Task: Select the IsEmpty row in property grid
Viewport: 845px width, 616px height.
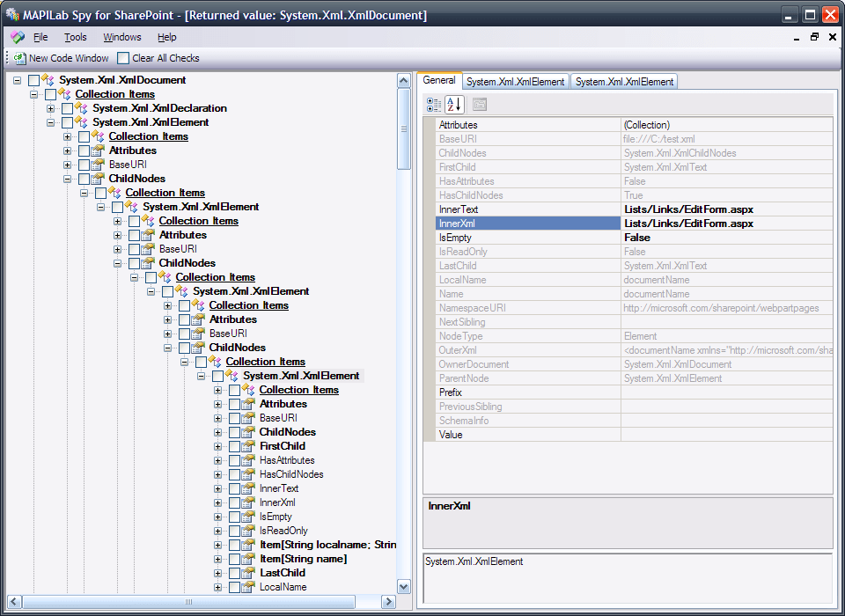Action: click(x=634, y=238)
